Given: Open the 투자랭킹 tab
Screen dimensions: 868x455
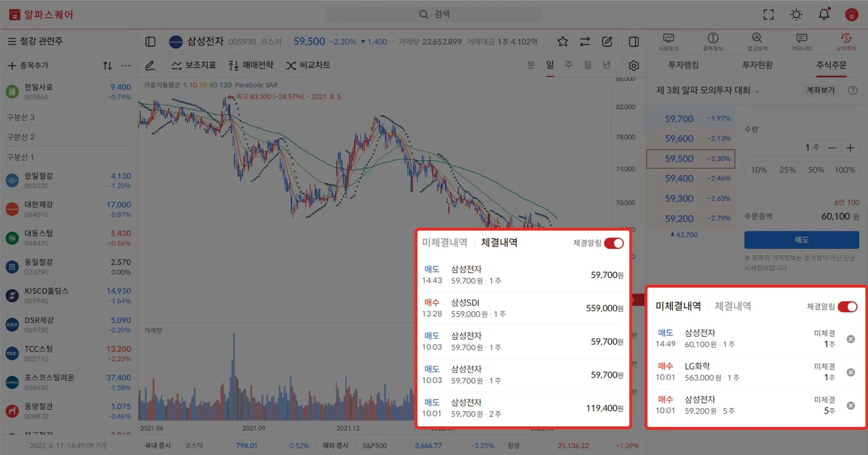Looking at the screenshot, I should [x=684, y=65].
